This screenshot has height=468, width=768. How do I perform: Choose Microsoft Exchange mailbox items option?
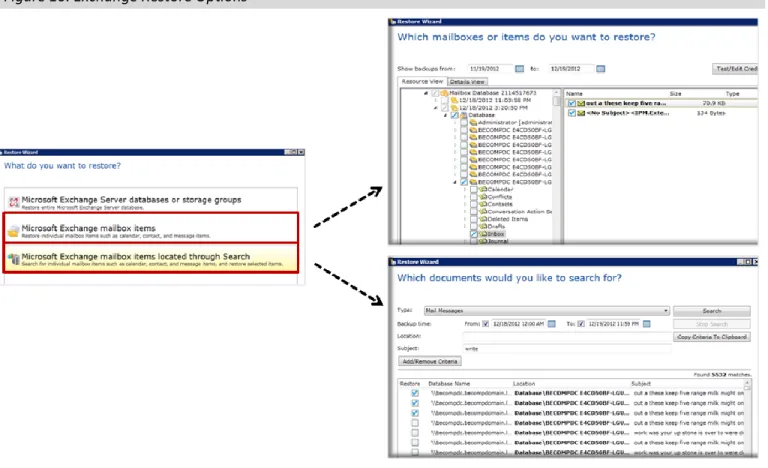151,228
